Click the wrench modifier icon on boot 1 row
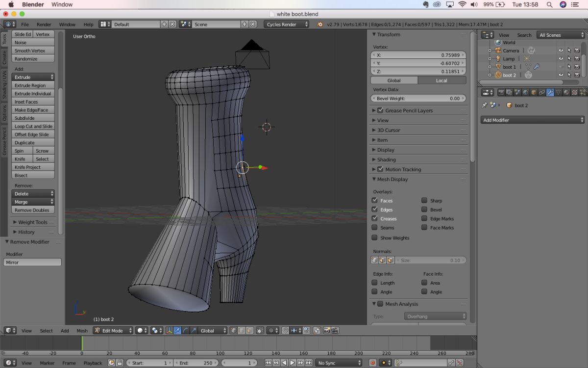 537,67
